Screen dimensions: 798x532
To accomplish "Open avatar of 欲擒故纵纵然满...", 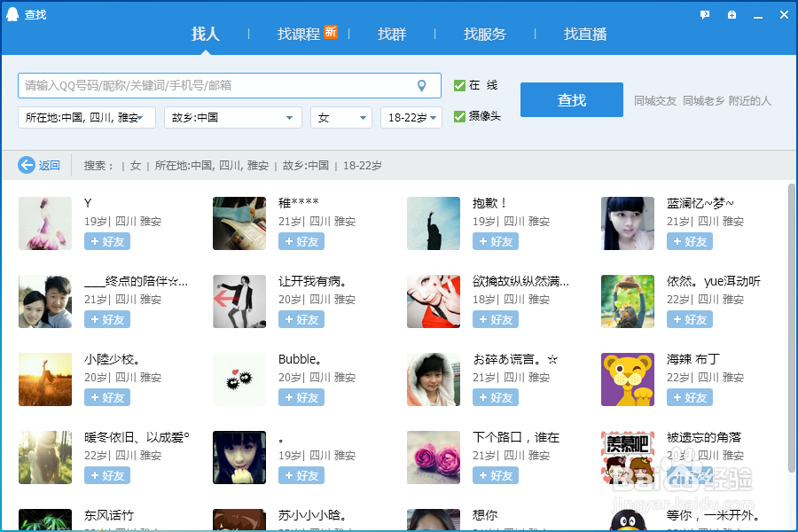I will click(x=434, y=301).
